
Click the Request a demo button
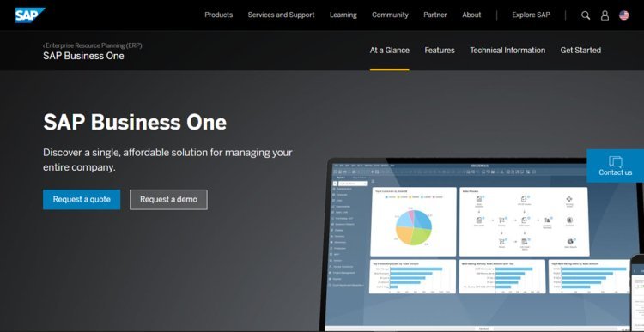pos(168,199)
